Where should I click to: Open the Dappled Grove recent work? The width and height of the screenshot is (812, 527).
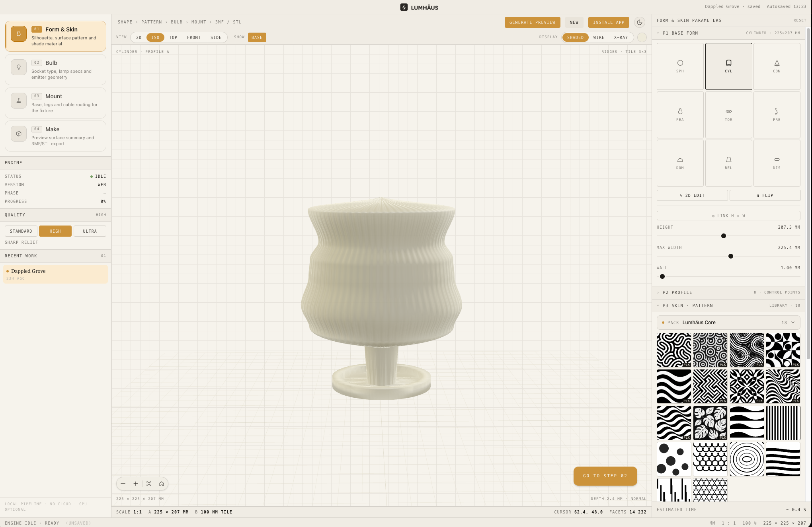click(x=55, y=274)
